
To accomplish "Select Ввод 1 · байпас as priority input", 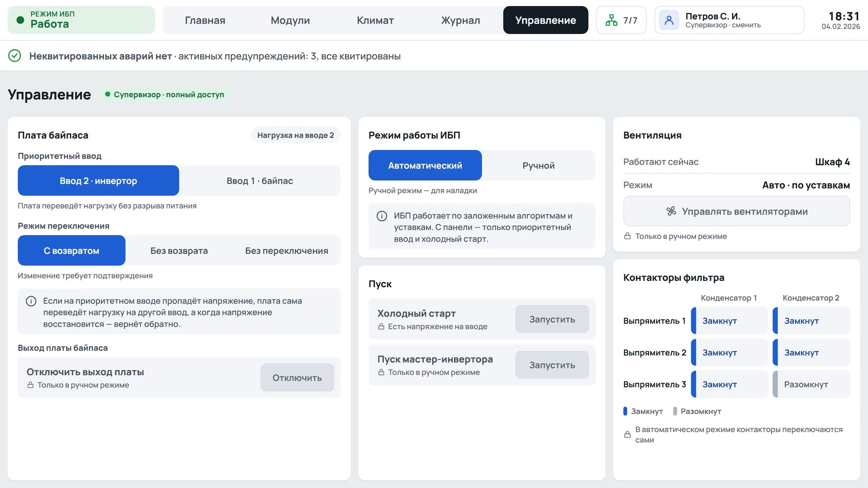I will tap(260, 181).
